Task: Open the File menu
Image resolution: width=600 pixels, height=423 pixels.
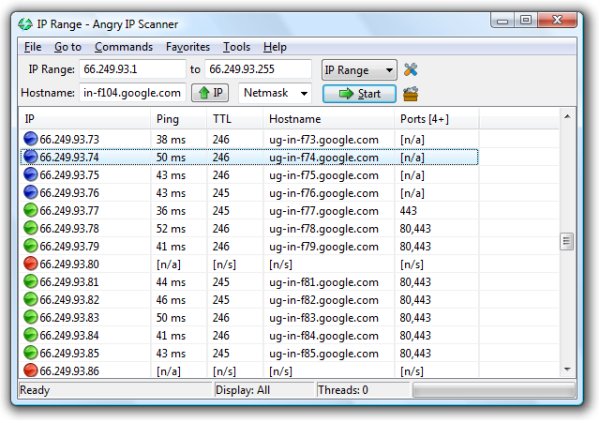Action: tap(33, 47)
